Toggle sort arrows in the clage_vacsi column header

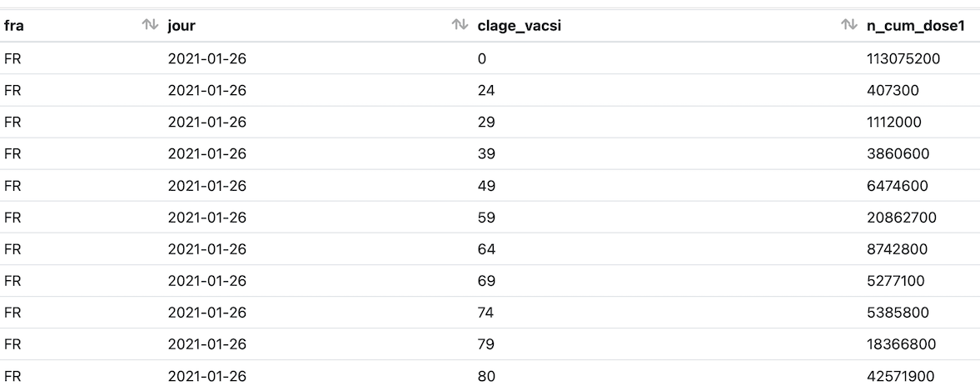point(849,26)
